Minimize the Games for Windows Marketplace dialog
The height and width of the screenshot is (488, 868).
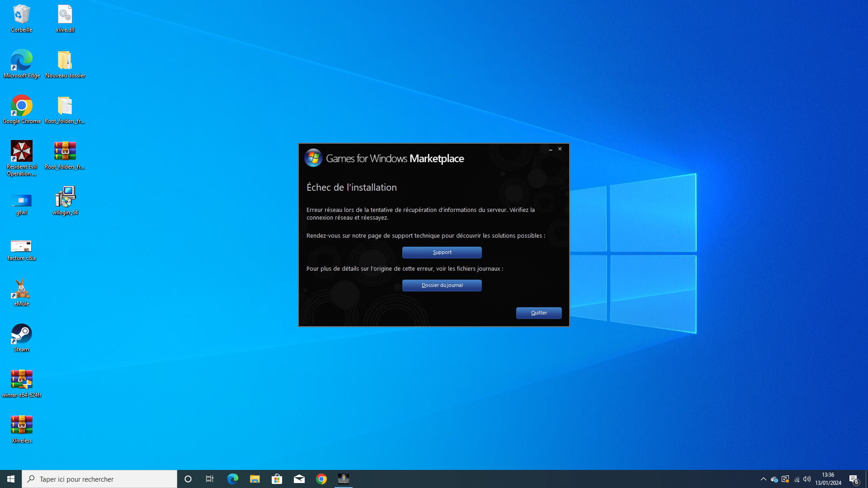click(550, 149)
